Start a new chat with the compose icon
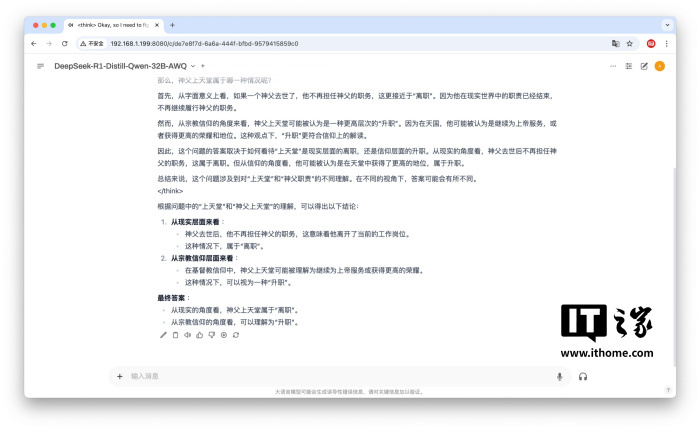The width and height of the screenshot is (700, 429). [x=644, y=66]
